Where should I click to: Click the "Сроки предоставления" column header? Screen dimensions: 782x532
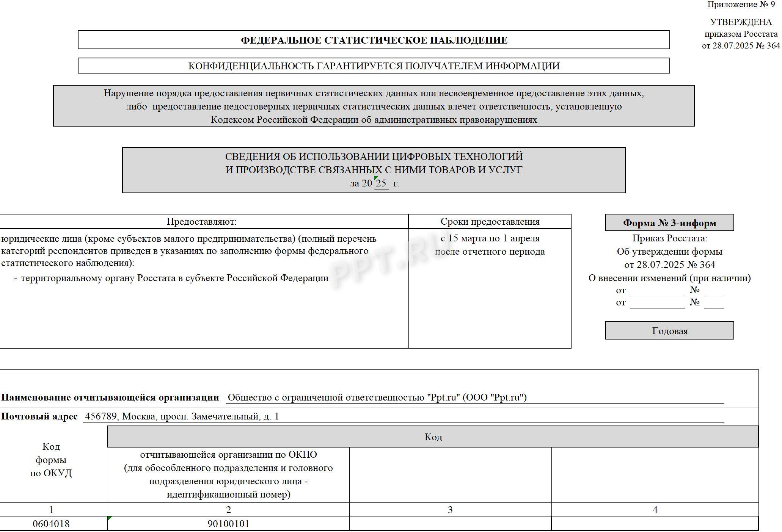[490, 222]
